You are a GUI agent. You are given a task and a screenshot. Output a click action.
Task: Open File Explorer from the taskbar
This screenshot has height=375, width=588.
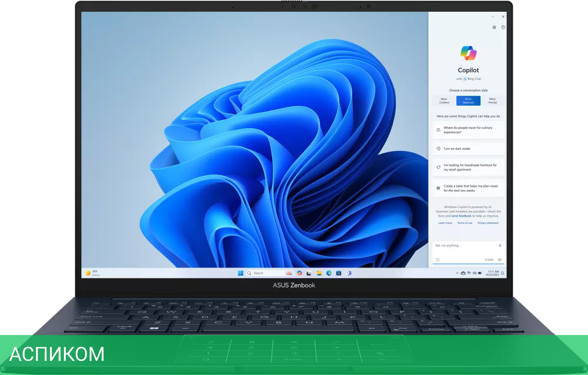point(318,273)
